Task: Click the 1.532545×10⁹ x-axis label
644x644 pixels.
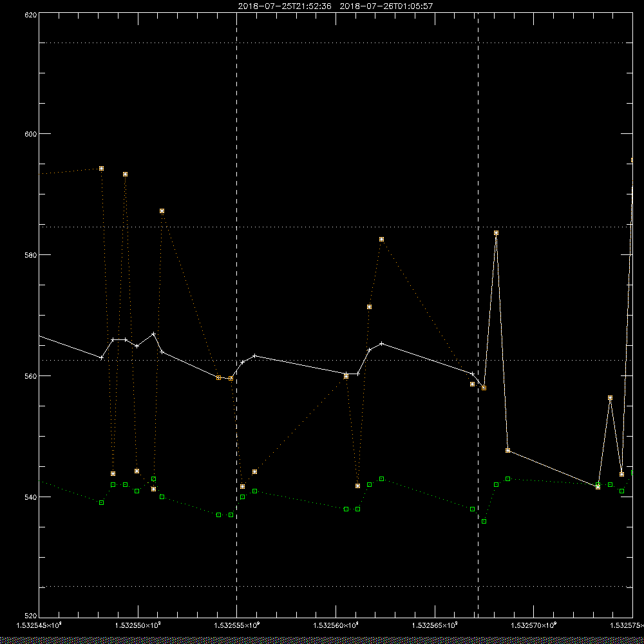Action: (39, 625)
